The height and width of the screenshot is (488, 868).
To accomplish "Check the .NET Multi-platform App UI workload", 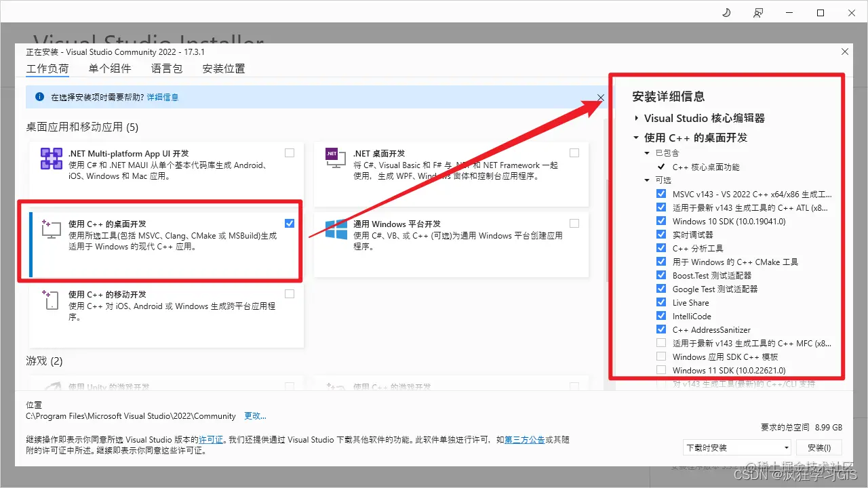I will 290,153.
